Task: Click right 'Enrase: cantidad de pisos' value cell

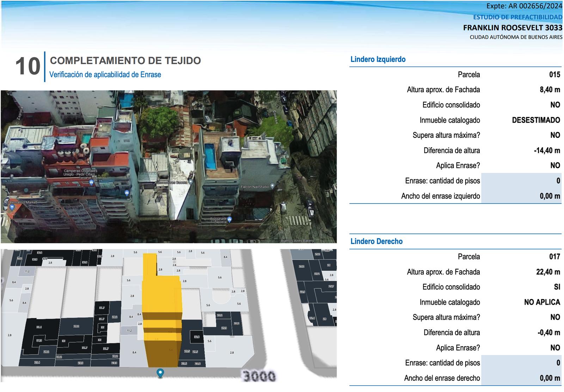Action: coord(521,363)
